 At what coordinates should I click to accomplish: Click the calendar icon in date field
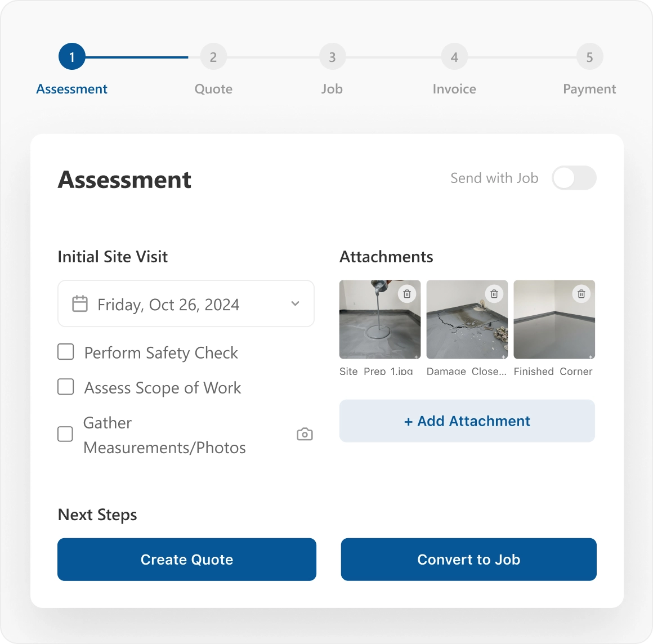coord(80,304)
